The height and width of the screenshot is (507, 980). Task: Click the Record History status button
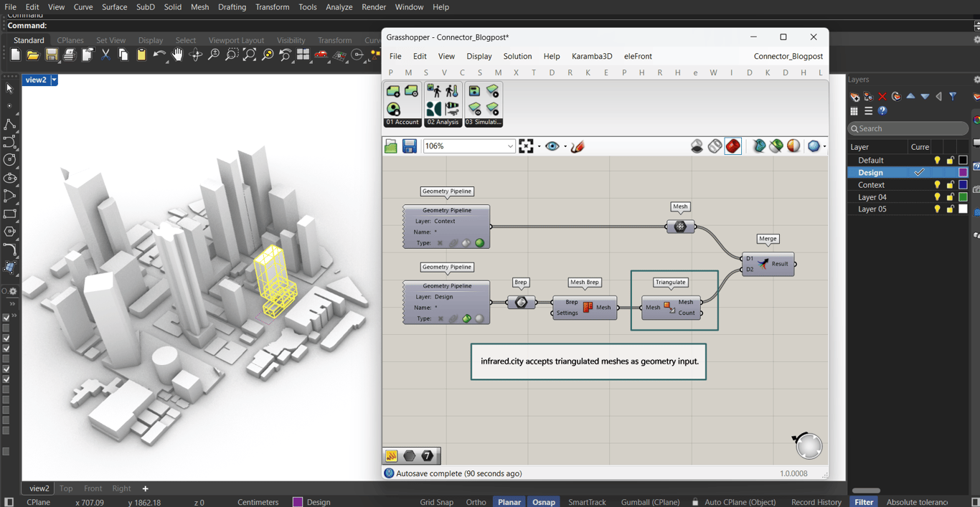816,502
